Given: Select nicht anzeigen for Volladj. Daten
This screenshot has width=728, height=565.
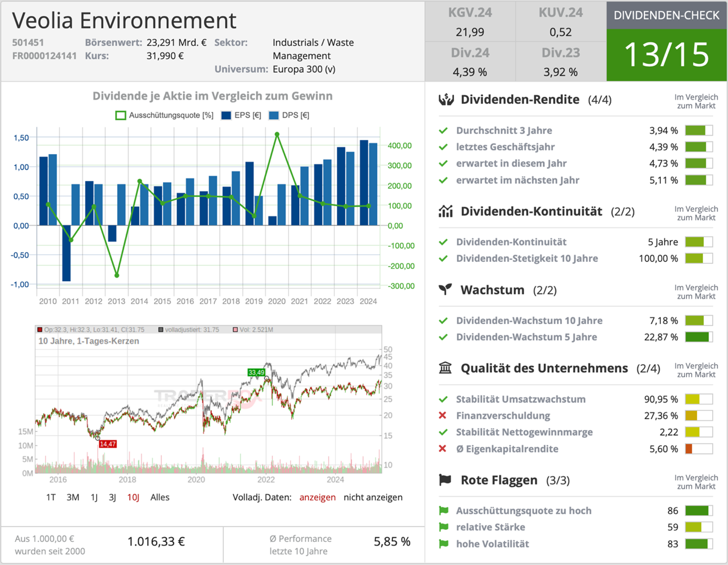Looking at the screenshot, I should coord(373,497).
